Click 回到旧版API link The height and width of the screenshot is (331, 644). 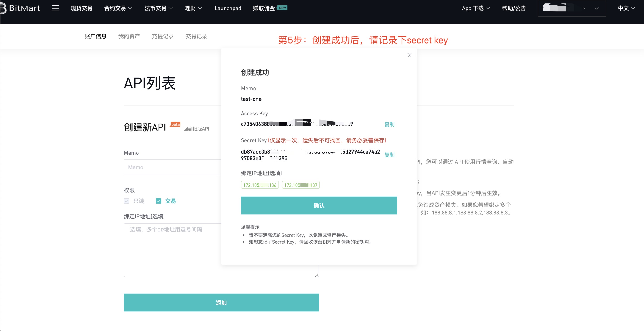[x=196, y=129]
